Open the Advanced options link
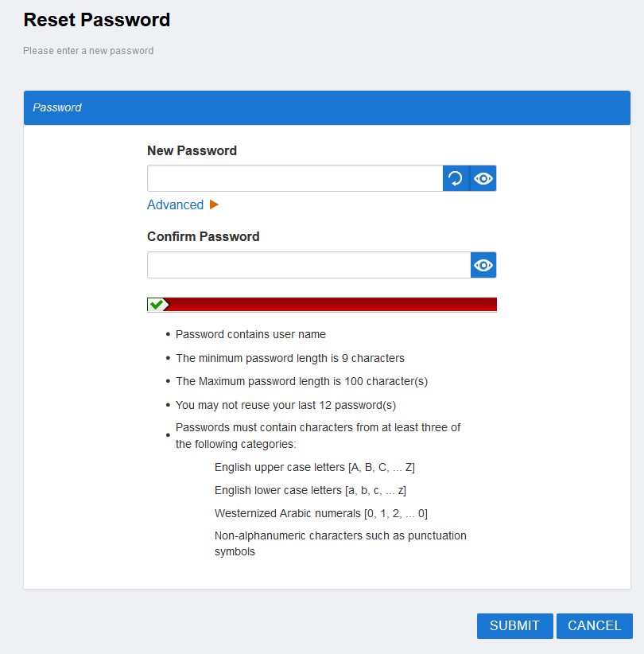 click(x=176, y=205)
